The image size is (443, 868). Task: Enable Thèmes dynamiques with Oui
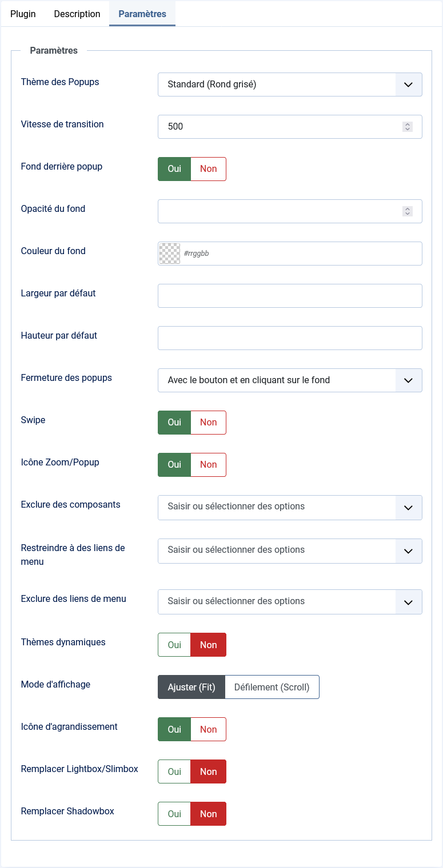tap(174, 645)
